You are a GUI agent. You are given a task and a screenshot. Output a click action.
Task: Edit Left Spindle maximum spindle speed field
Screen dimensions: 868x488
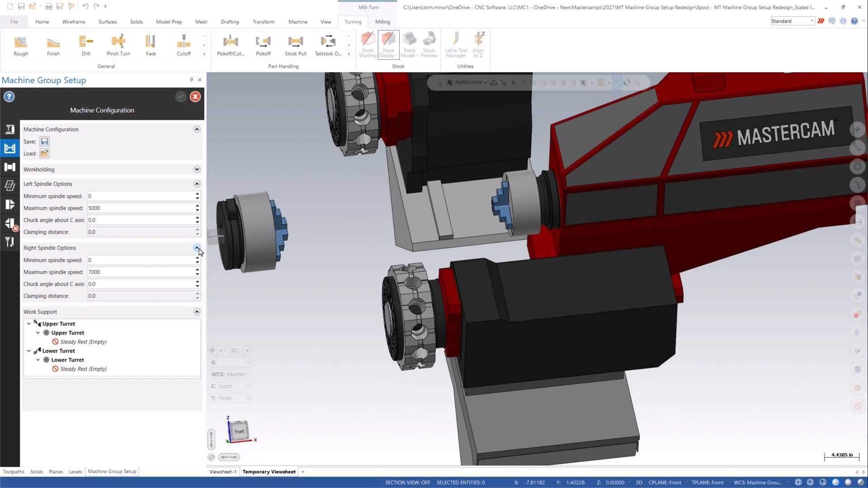[141, 208]
